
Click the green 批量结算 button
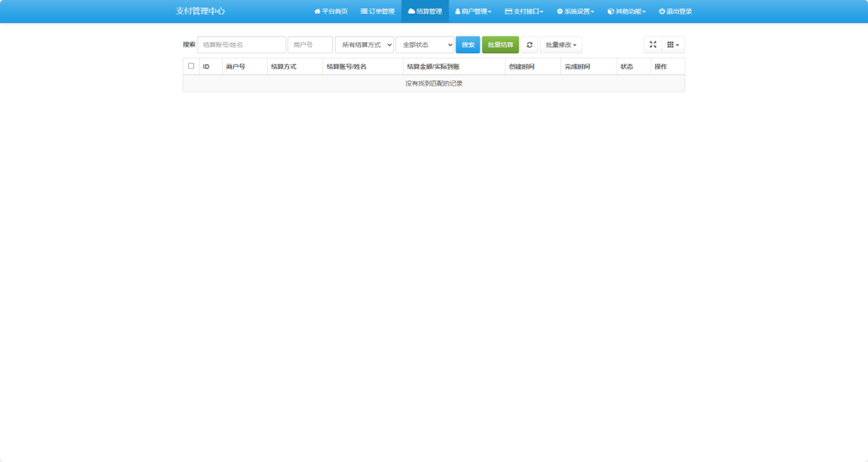pos(500,45)
